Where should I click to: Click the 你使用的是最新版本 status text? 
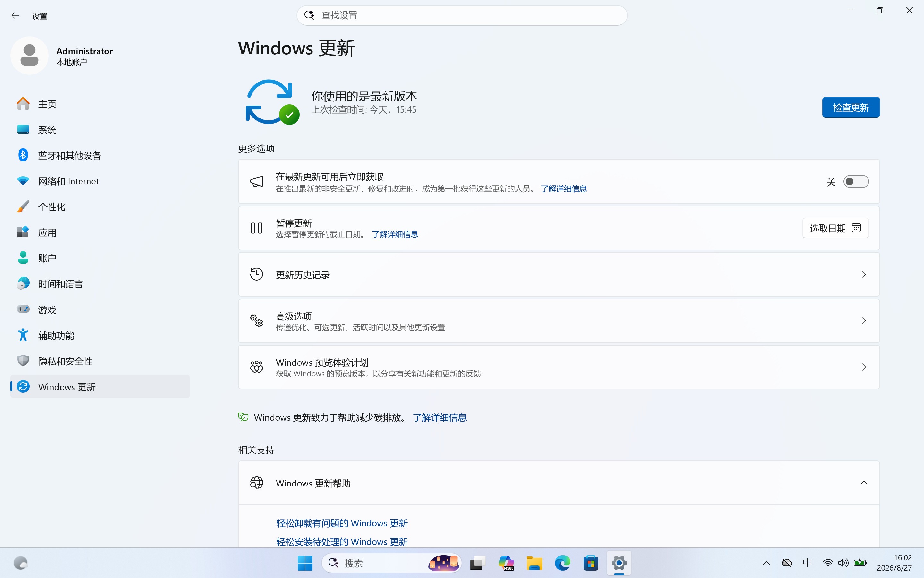(x=364, y=96)
